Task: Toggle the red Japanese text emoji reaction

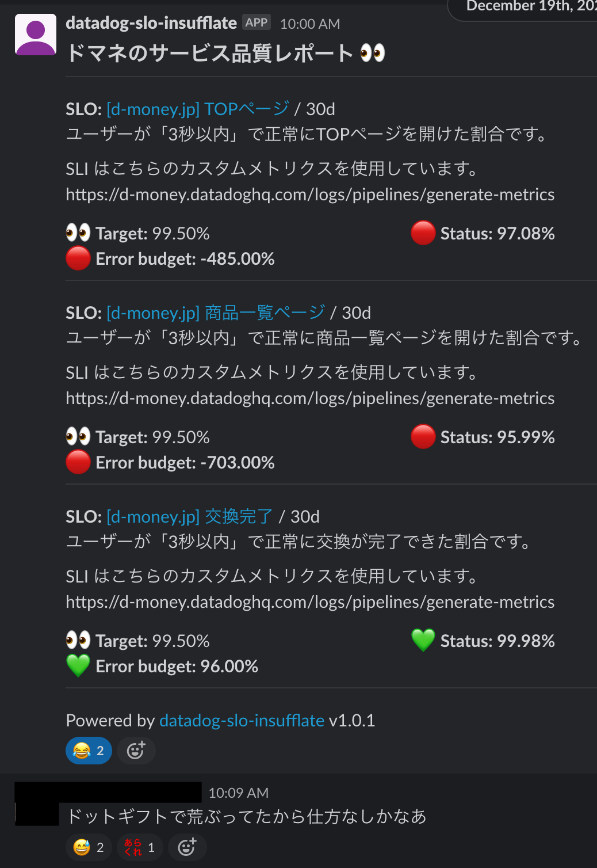Action: pos(140,847)
